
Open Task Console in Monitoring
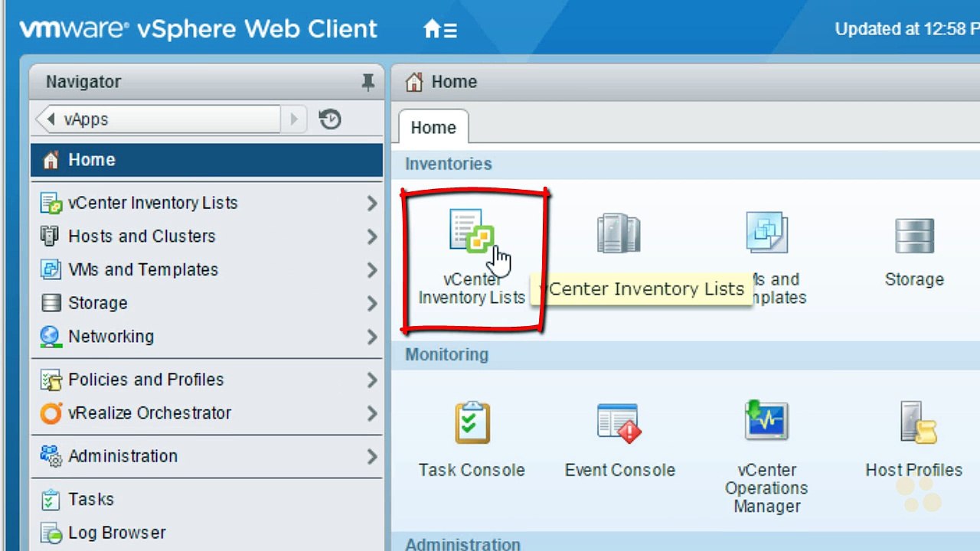(x=472, y=441)
